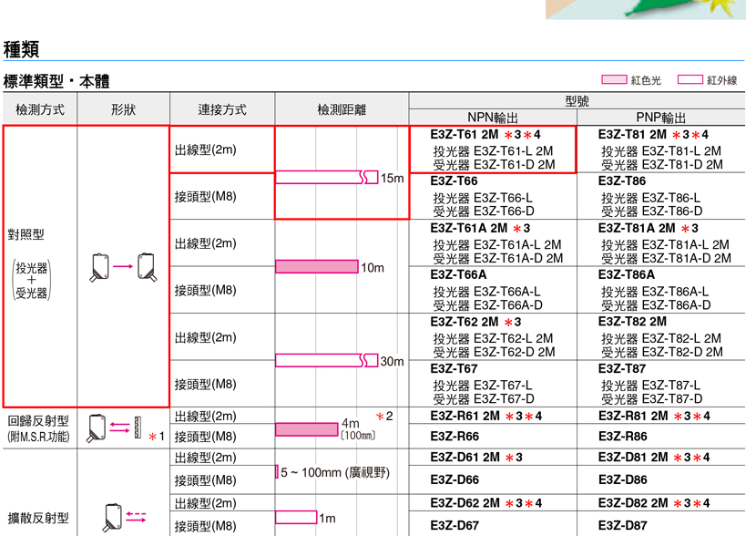Select the 投光器 E3Z-T86A-L line

point(655,292)
